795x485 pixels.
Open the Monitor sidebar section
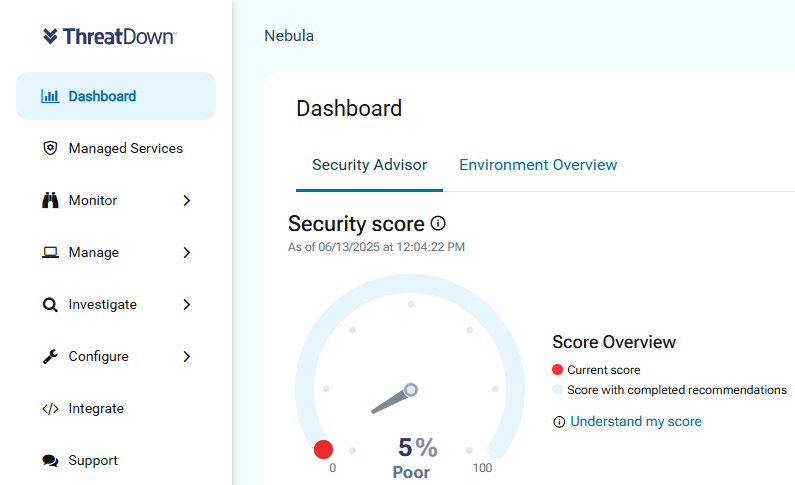[x=116, y=200]
